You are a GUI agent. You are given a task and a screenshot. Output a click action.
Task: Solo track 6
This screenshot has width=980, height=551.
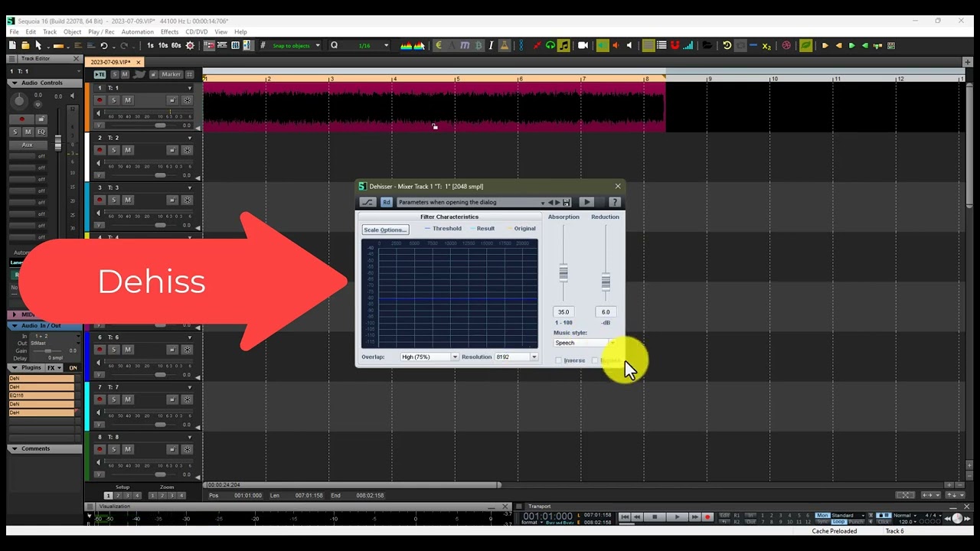(x=114, y=350)
